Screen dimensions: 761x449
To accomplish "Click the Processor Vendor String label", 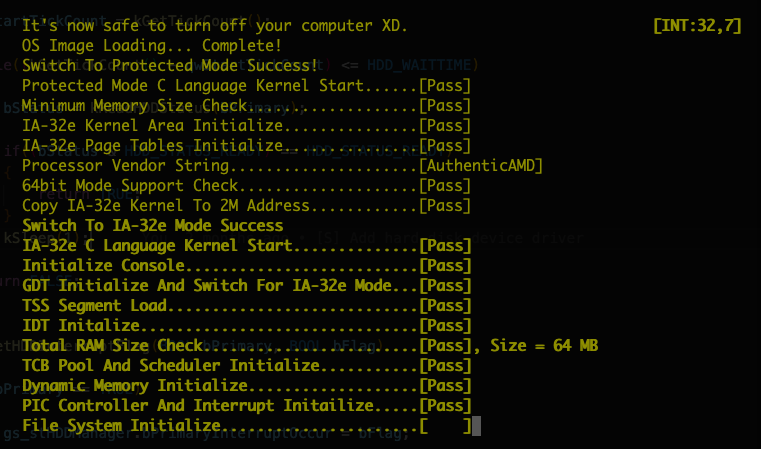I will 125,166.
